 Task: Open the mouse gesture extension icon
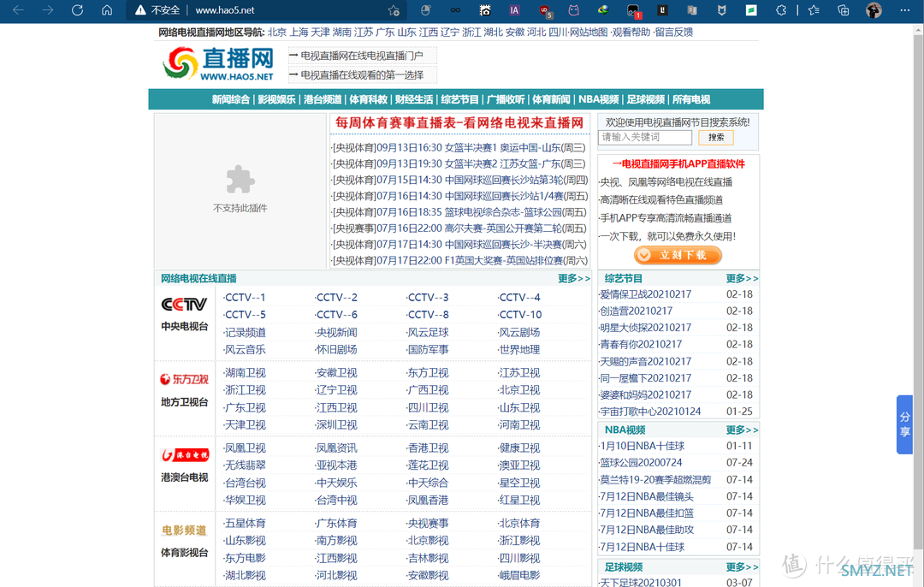[426, 10]
